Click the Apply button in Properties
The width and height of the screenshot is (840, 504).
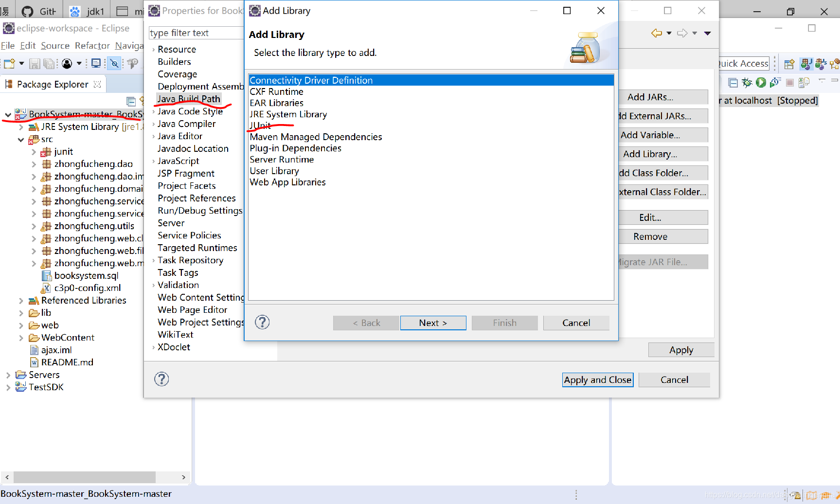681,350
